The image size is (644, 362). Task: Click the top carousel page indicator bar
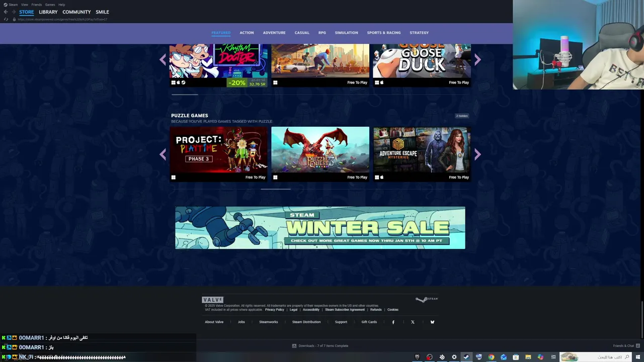click(x=185, y=95)
